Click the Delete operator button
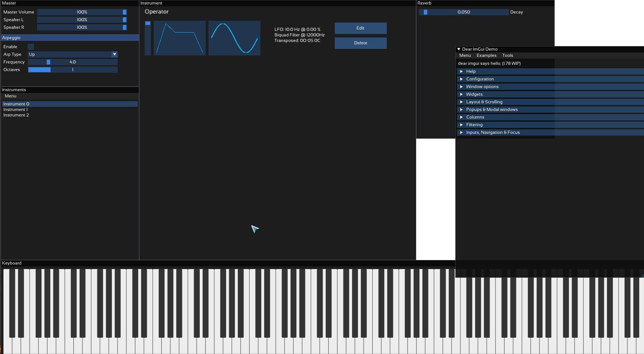The image size is (644, 354). (x=360, y=43)
